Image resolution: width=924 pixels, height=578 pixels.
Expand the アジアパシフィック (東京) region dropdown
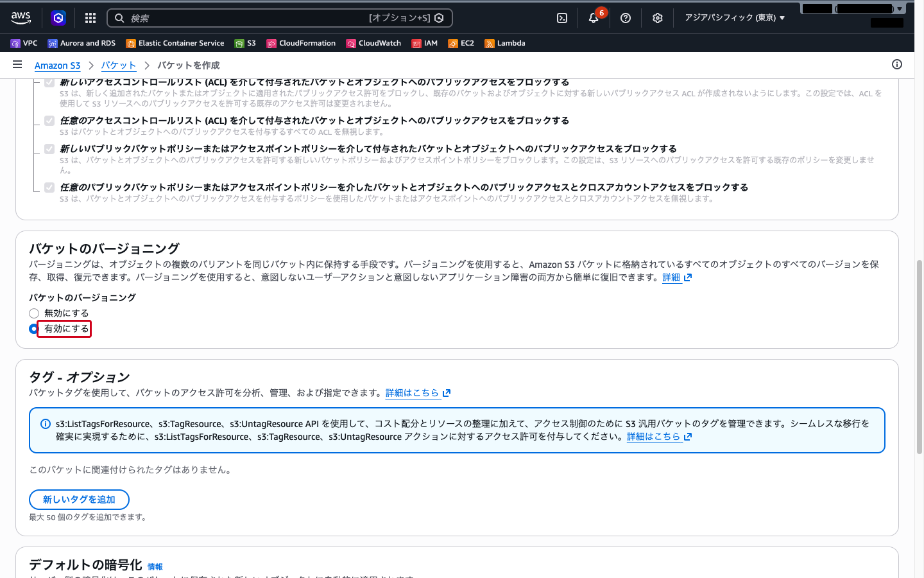coord(735,18)
